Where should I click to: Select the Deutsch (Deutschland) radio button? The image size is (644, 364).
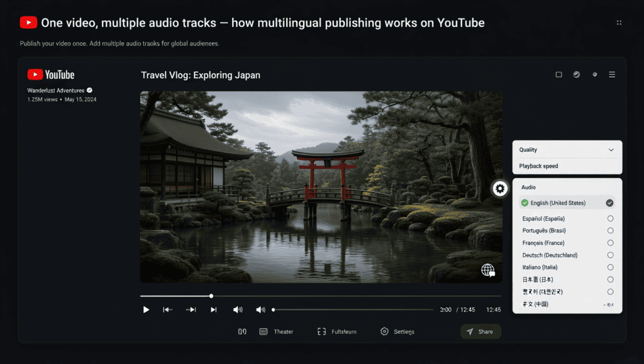tap(610, 255)
